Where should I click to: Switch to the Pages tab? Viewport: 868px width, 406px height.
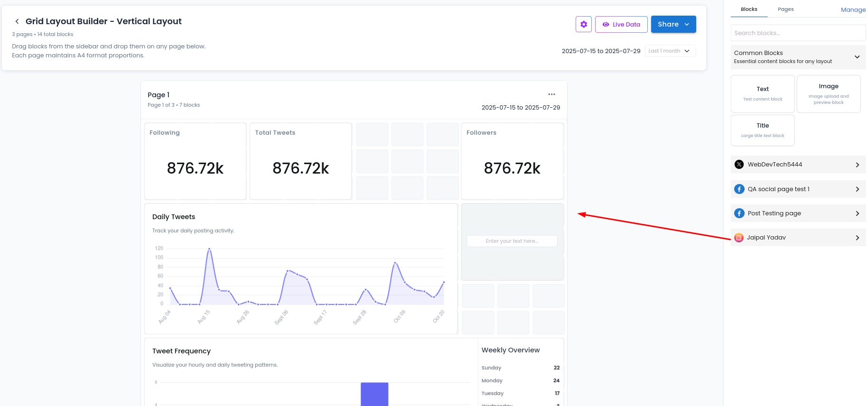coord(785,9)
